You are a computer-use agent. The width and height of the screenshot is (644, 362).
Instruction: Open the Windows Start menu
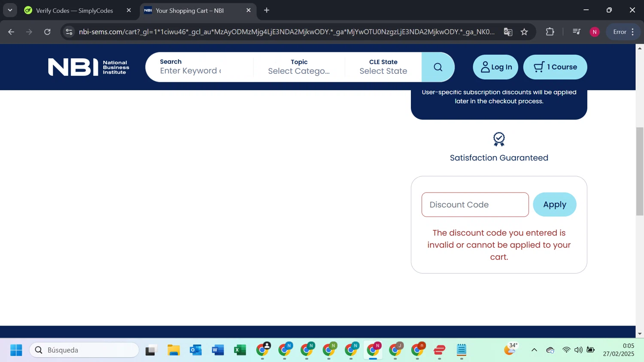pos(16,350)
